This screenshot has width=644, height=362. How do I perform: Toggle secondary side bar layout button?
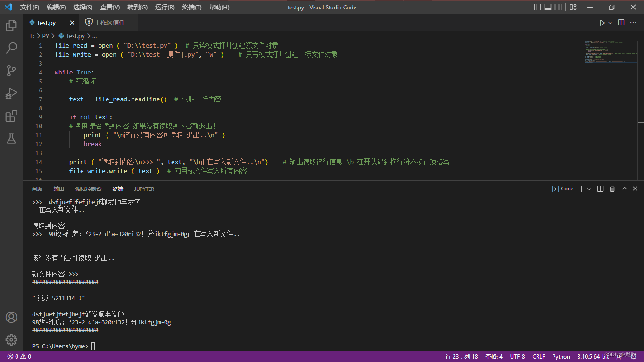click(x=558, y=7)
